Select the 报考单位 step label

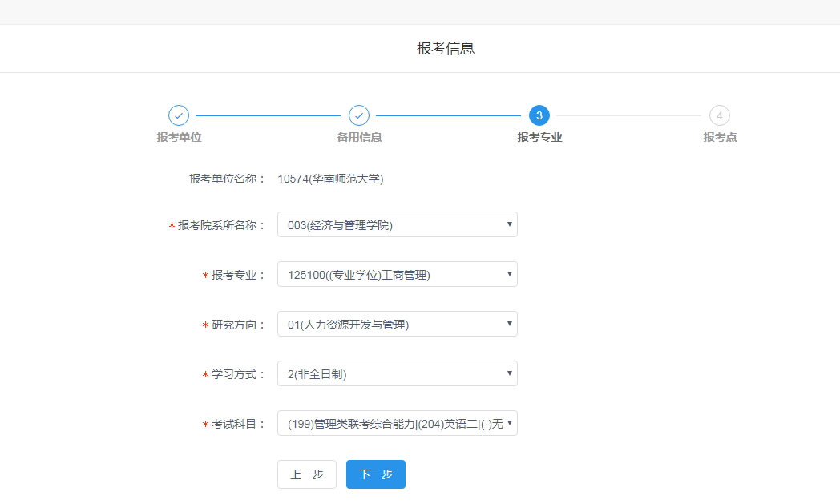[178, 136]
